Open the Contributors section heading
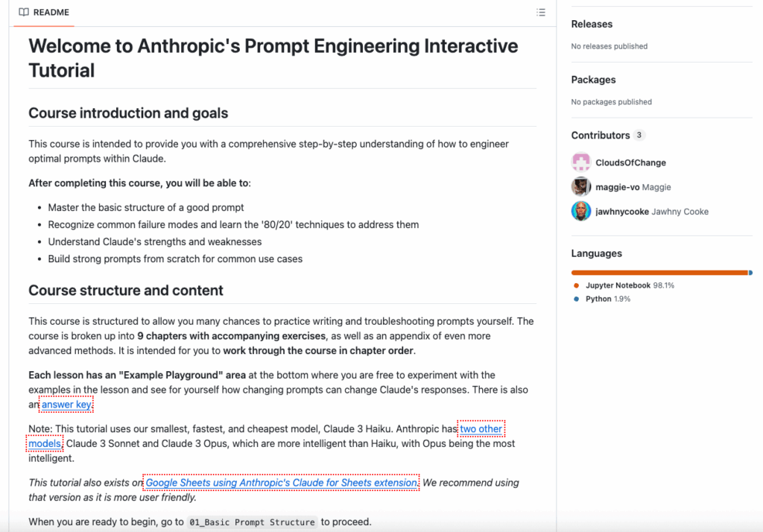 click(601, 135)
